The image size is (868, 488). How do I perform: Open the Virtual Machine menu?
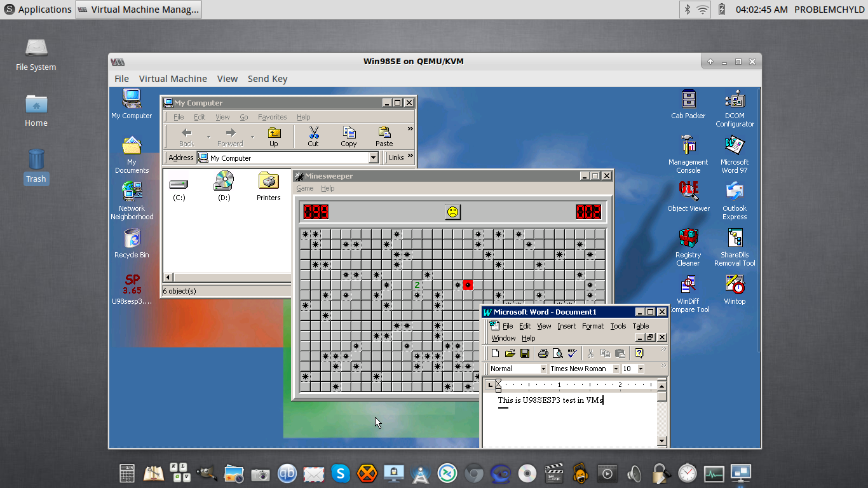point(173,79)
